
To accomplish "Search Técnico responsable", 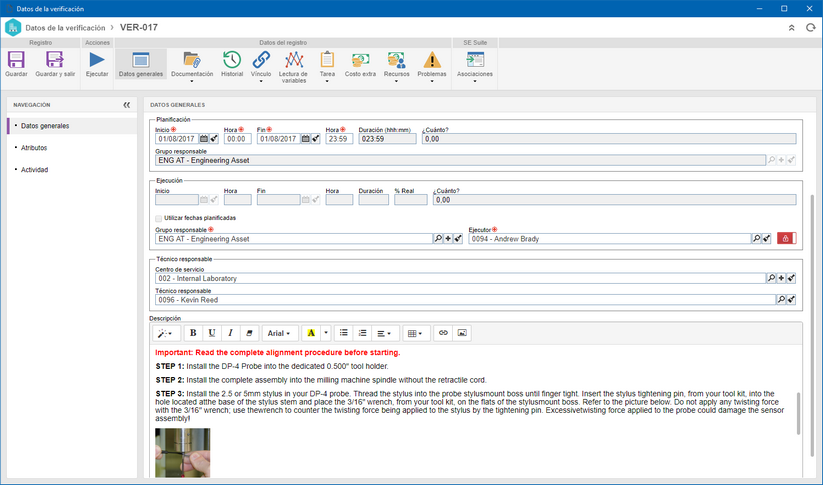I will (781, 300).
